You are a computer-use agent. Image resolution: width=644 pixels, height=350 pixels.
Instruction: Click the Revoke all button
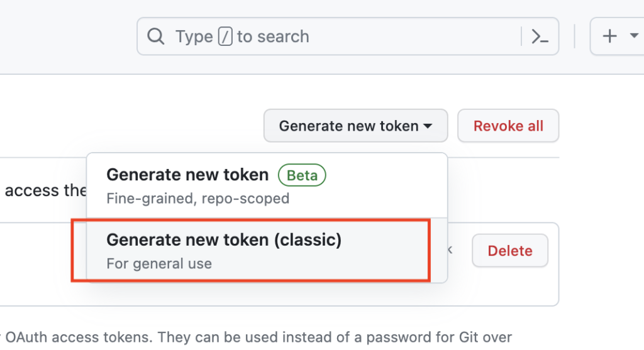(x=508, y=126)
